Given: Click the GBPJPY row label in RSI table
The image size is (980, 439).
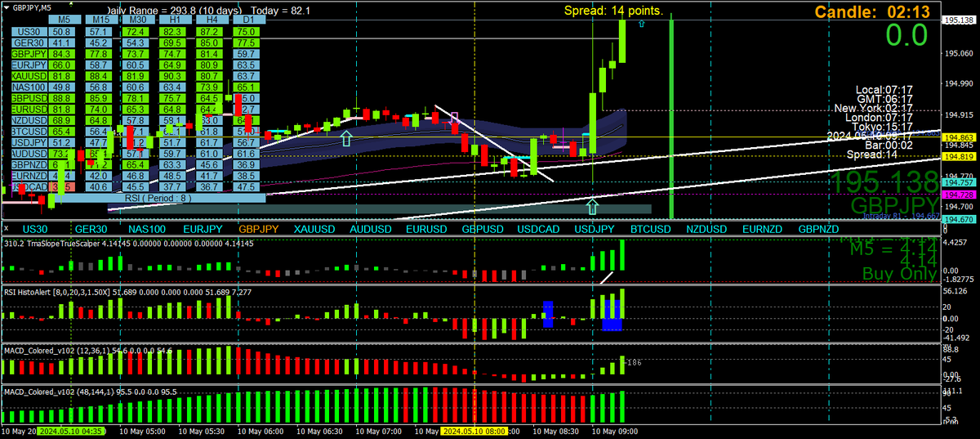Looking at the screenshot, I should click(29, 54).
